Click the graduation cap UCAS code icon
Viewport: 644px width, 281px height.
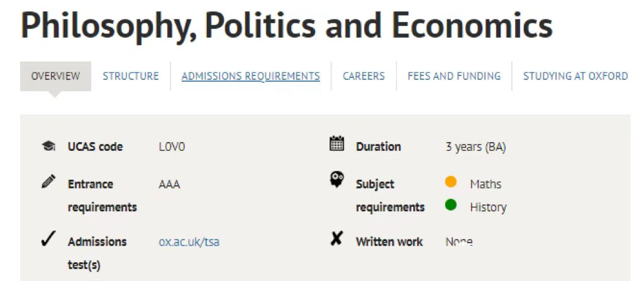[x=49, y=146]
